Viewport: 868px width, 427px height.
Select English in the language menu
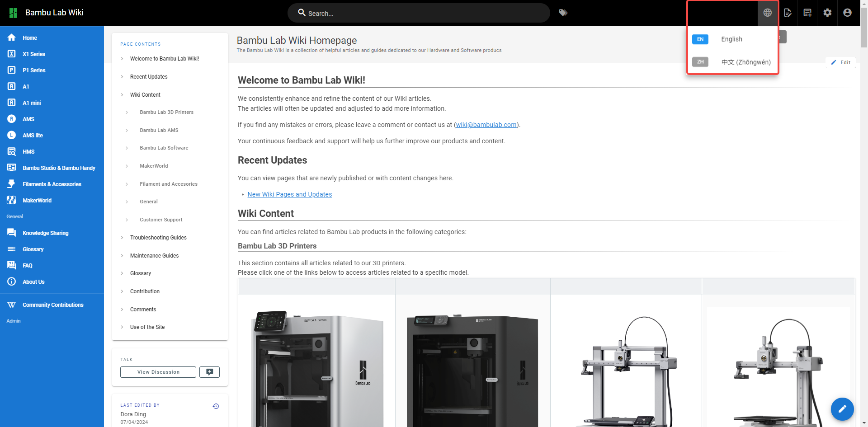point(732,39)
